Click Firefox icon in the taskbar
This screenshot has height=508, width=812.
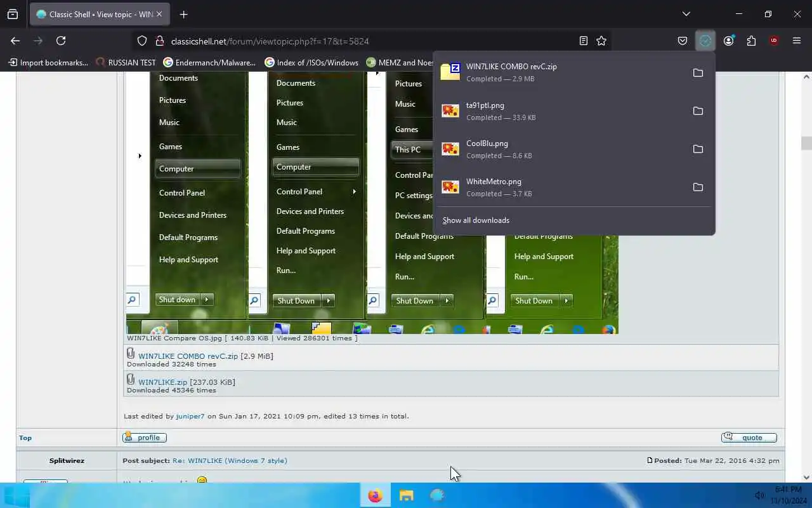(376, 495)
